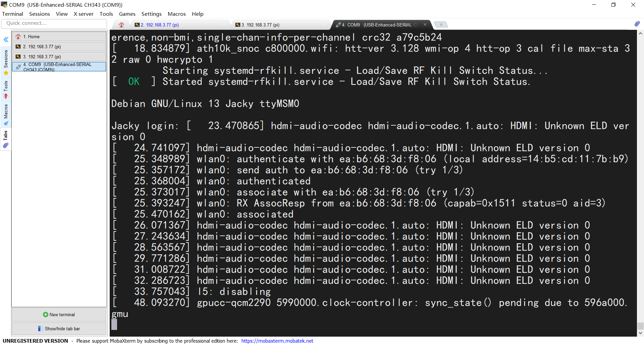Minimize the MobaXterm window

[594, 5]
